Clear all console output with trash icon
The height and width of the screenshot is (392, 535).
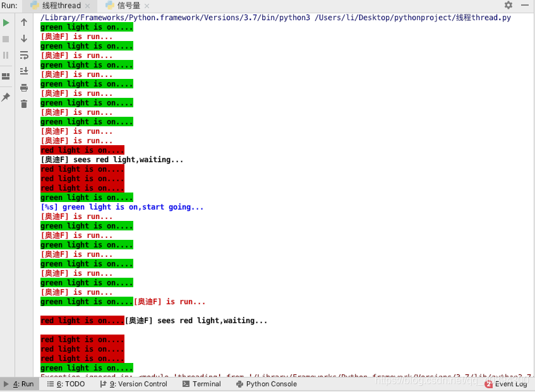(24, 104)
